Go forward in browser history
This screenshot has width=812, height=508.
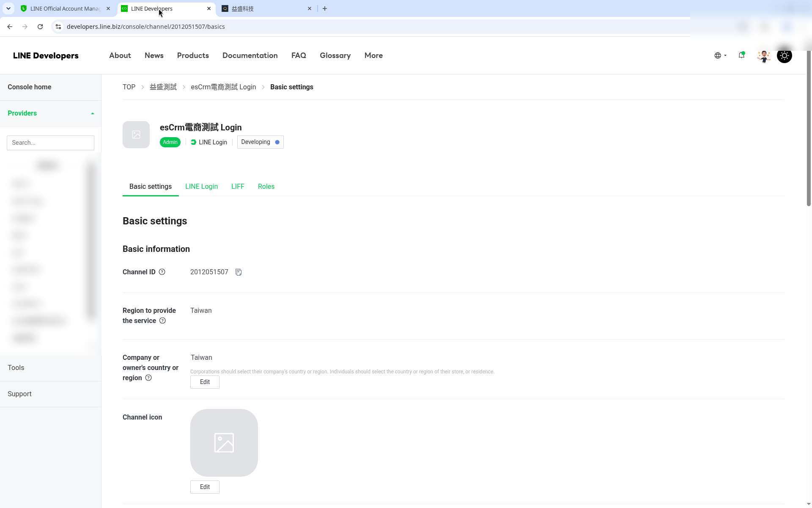(25, 27)
